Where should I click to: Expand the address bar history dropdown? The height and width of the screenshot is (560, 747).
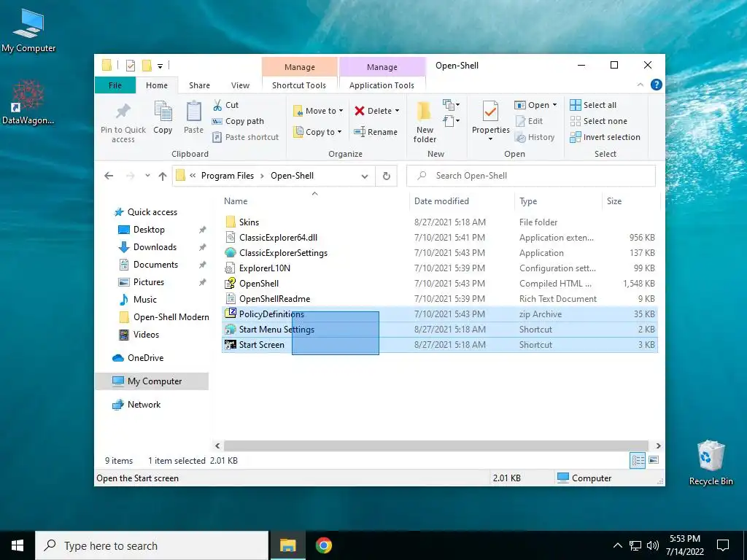[x=365, y=176]
